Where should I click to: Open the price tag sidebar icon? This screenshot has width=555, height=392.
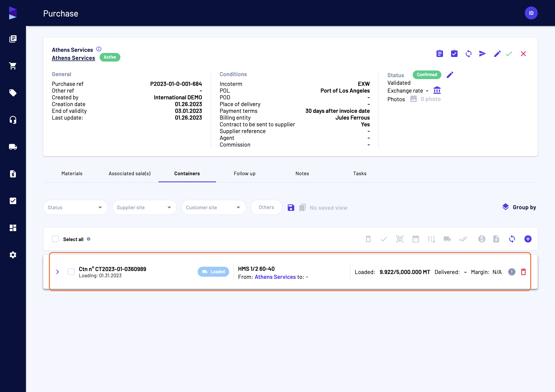pos(13,93)
